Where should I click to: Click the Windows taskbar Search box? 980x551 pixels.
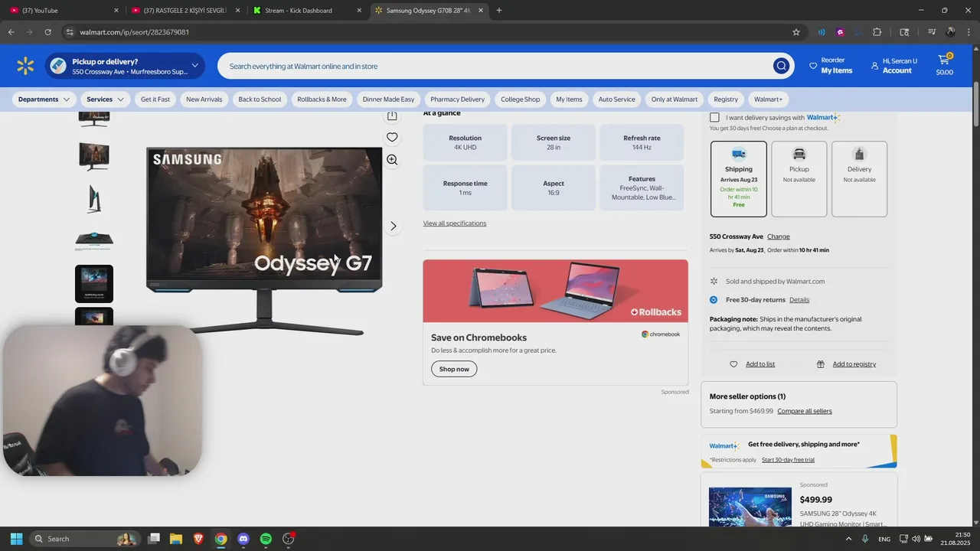click(x=85, y=539)
